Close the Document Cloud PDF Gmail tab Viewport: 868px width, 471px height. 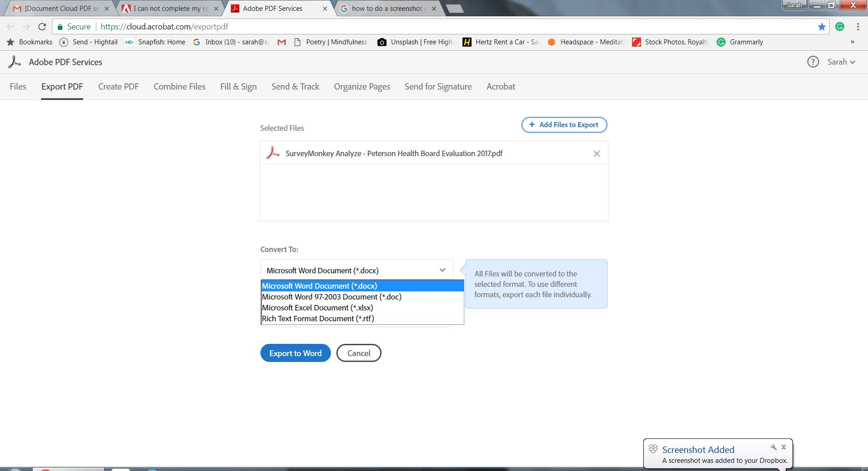click(x=107, y=9)
